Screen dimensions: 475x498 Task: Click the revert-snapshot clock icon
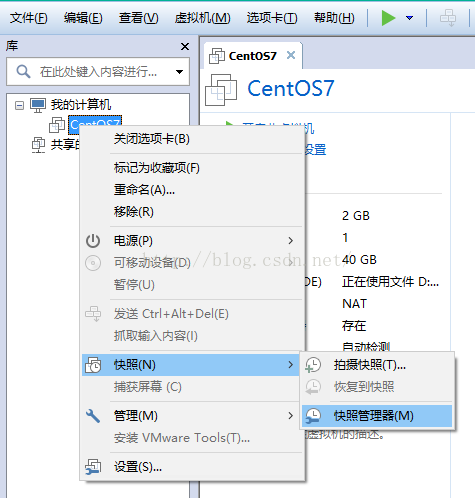313,387
